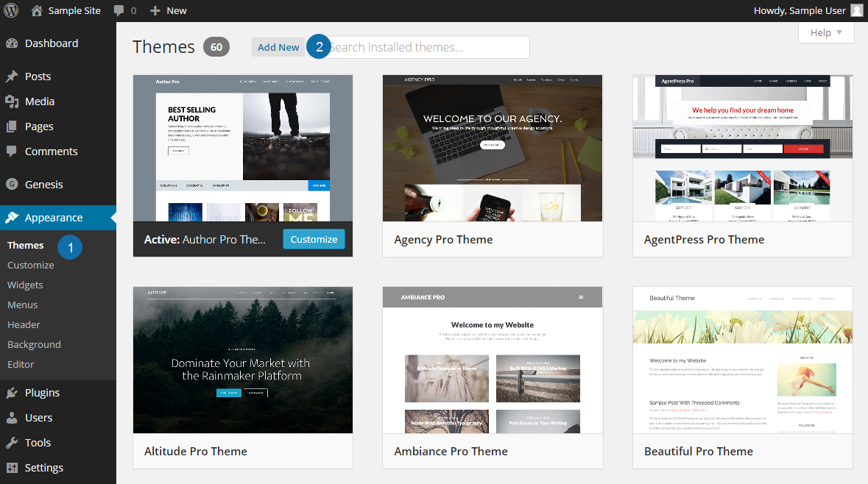868x484 pixels.
Task: Open the Customize submenu link
Action: coord(31,265)
